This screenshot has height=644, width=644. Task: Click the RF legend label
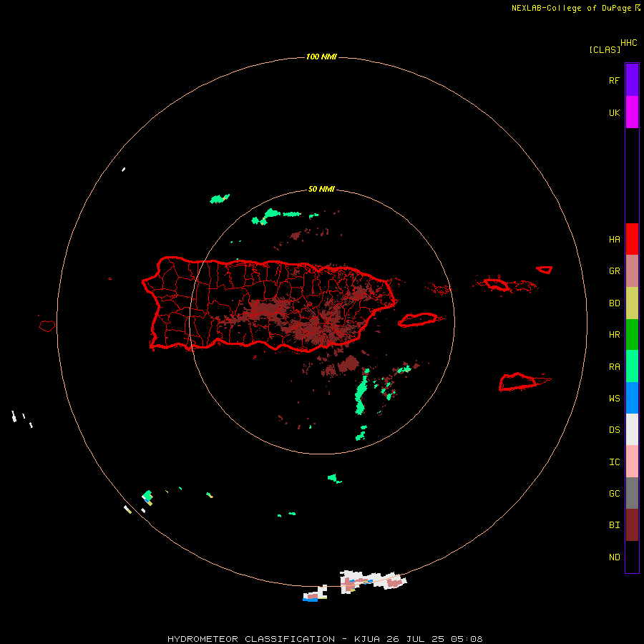coord(614,81)
